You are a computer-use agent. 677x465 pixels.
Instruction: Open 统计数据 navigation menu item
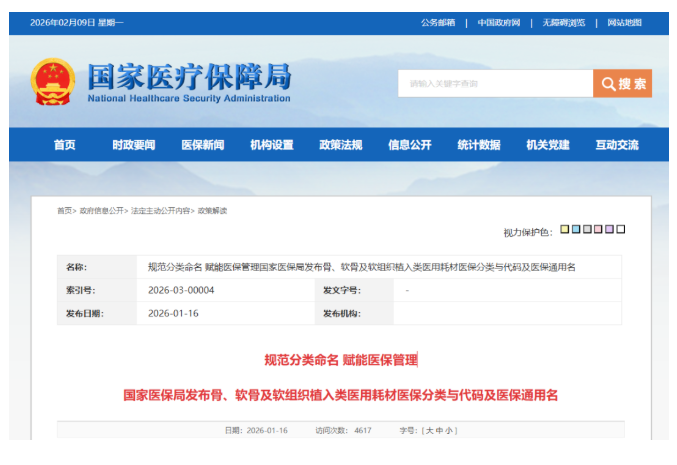pyautogui.click(x=479, y=145)
